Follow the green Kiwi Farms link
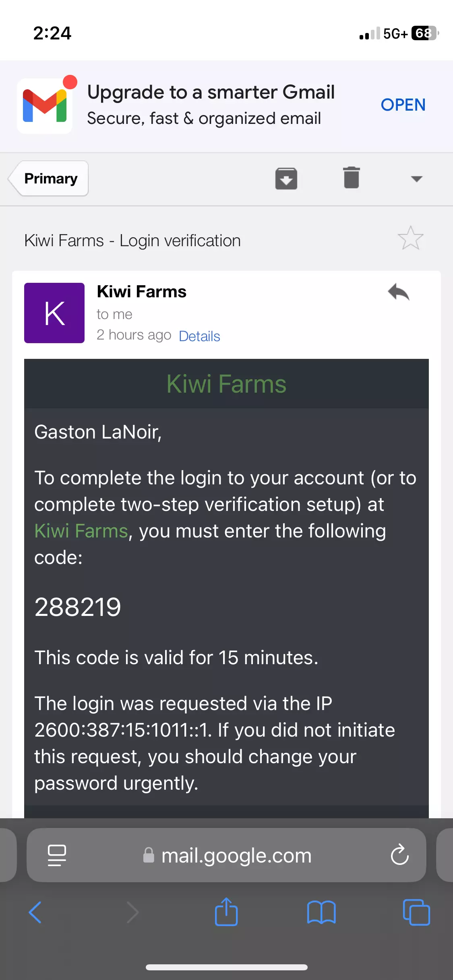 (81, 531)
